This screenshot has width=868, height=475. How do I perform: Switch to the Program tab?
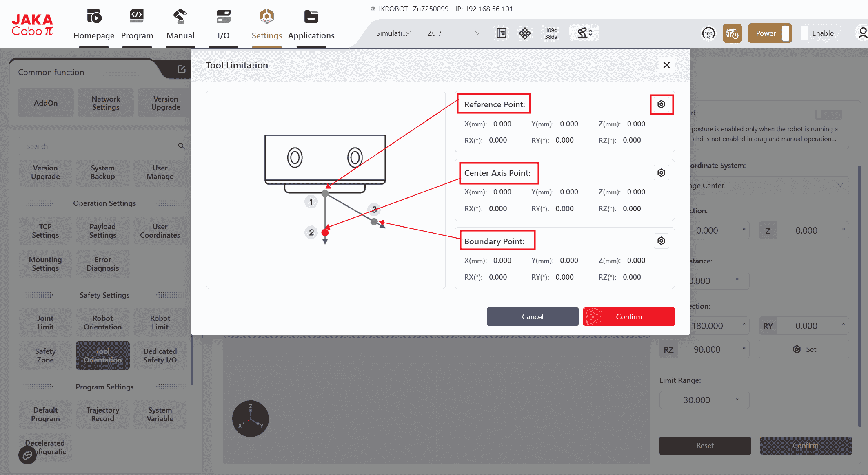(137, 24)
